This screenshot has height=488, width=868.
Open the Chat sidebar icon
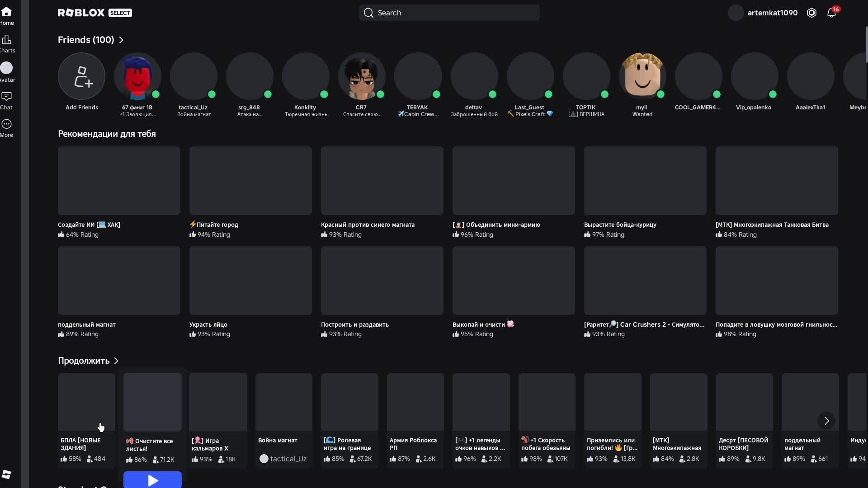coord(6,96)
